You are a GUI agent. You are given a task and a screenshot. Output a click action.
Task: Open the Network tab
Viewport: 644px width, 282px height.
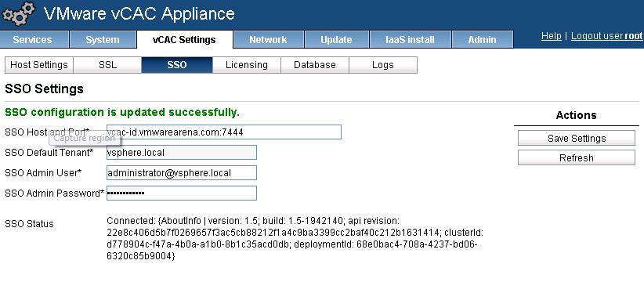pos(268,40)
